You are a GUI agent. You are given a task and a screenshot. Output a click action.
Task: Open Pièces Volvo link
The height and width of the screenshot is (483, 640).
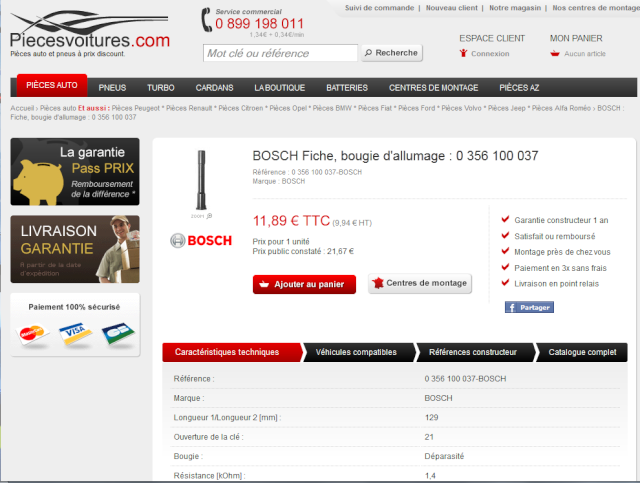tap(461, 108)
